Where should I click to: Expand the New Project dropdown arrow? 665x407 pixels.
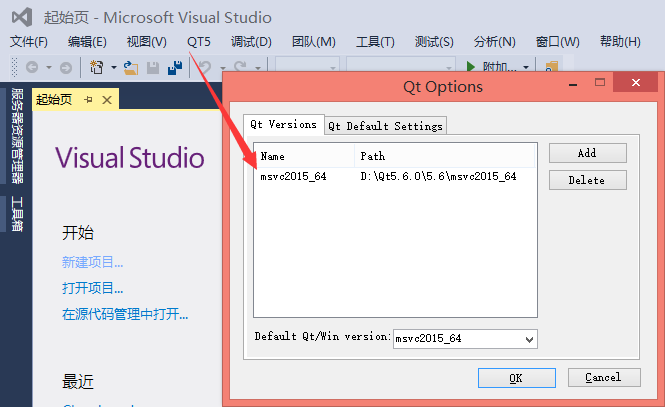click(x=114, y=67)
